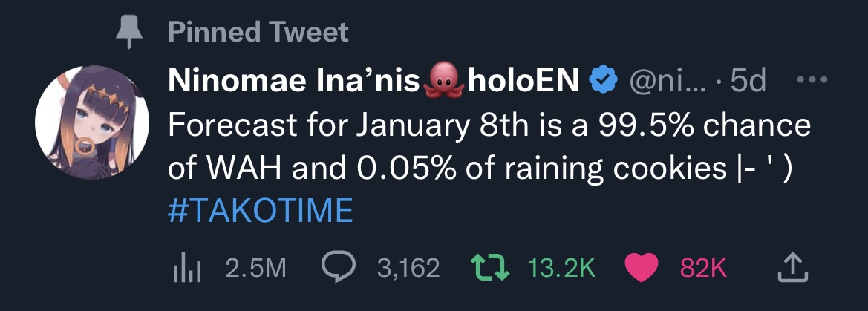Open Ina'nis profile avatar picture
The image size is (868, 311).
click(x=91, y=122)
